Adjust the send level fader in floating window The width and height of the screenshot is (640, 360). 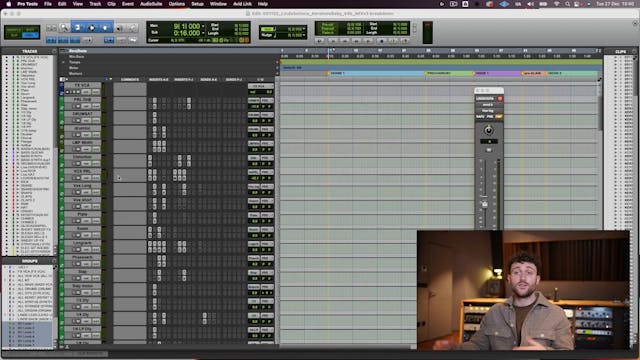[x=484, y=204]
